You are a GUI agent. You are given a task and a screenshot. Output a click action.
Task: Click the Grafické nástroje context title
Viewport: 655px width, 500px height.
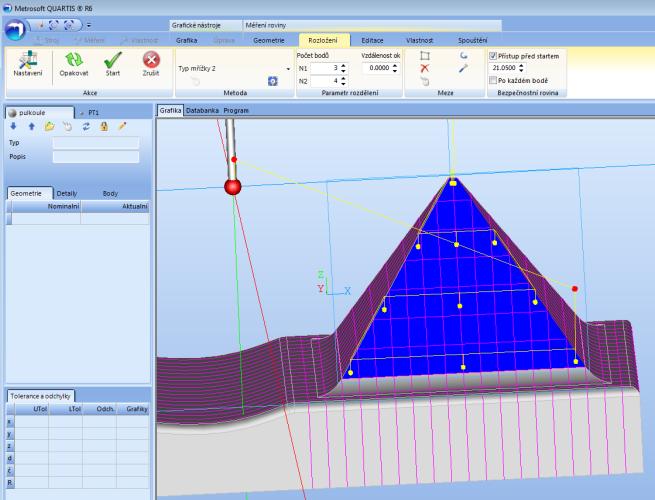pos(196,25)
